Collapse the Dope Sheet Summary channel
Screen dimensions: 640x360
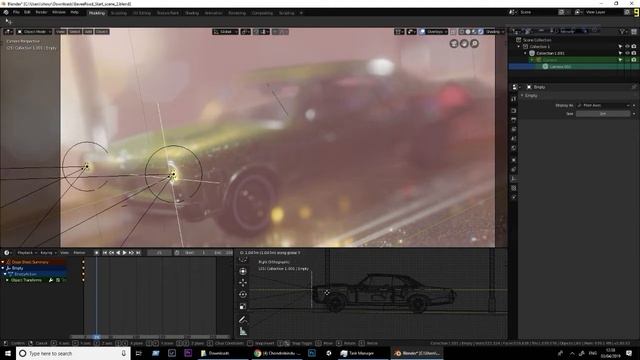pyautogui.click(x=3, y=262)
